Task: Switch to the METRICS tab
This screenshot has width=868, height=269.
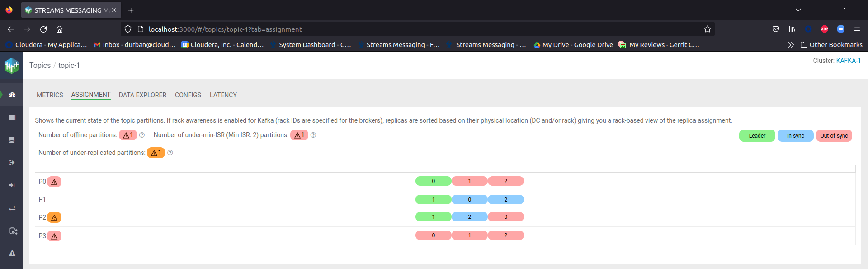Action: click(50, 95)
